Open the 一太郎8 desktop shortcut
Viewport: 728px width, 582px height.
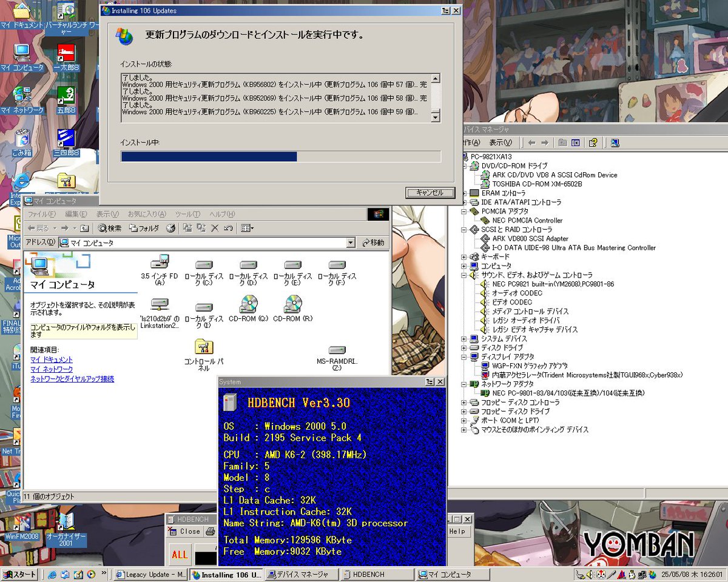click(66, 58)
